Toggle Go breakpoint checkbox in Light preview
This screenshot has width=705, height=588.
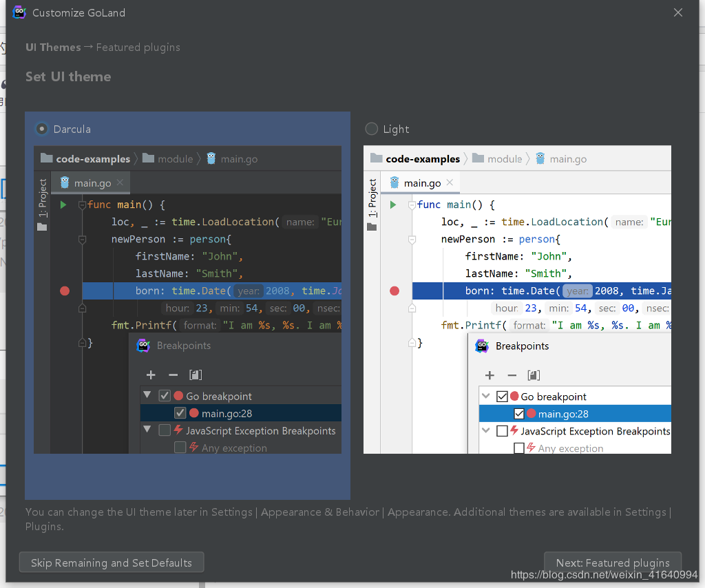point(502,396)
